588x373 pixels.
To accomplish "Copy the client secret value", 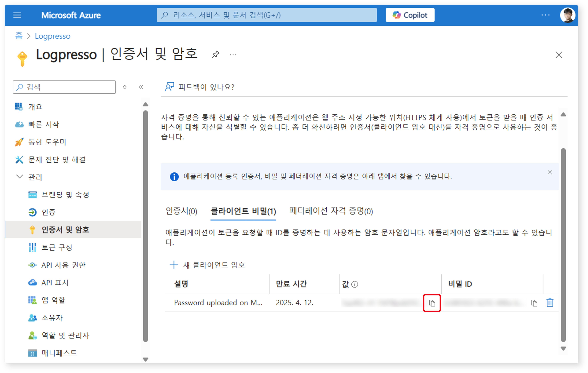I will (432, 303).
